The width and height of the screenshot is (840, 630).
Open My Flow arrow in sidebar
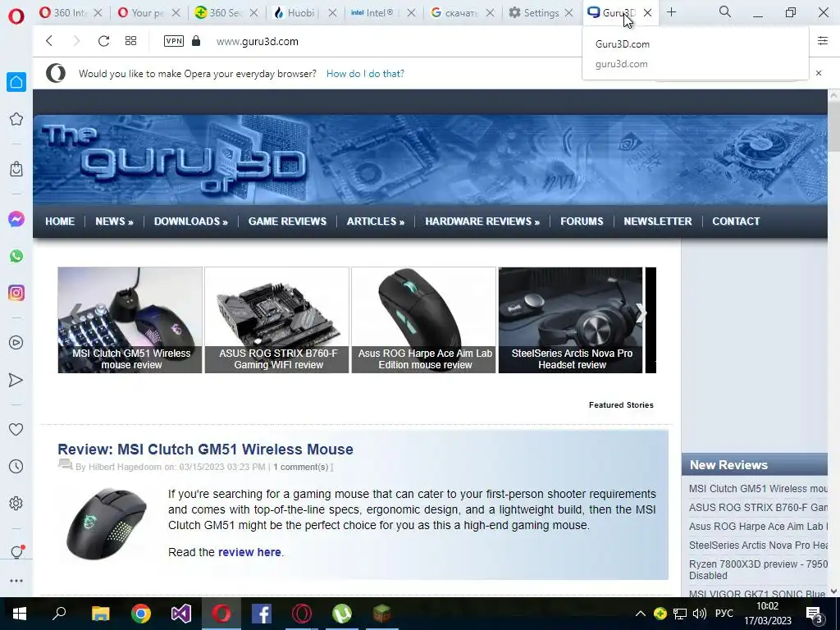tap(16, 380)
